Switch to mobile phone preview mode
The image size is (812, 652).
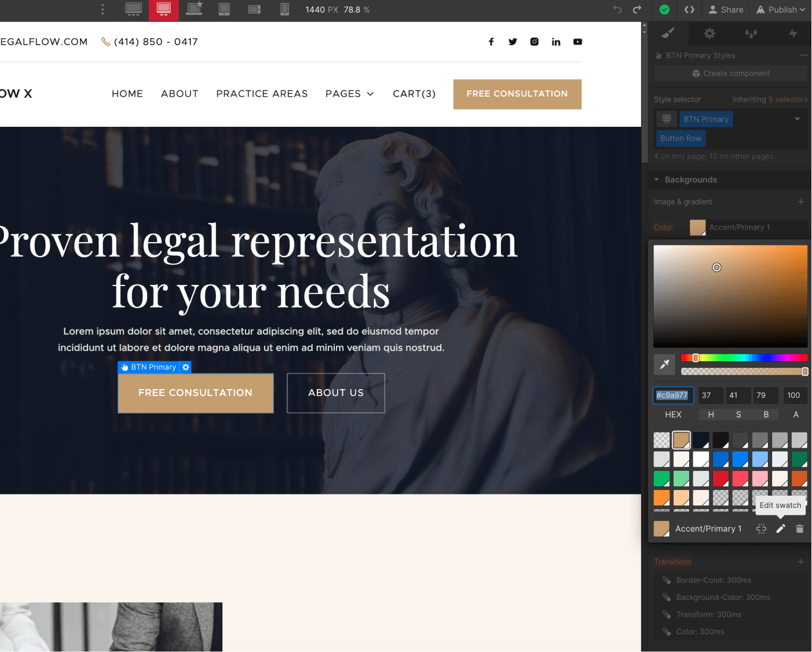coord(284,10)
